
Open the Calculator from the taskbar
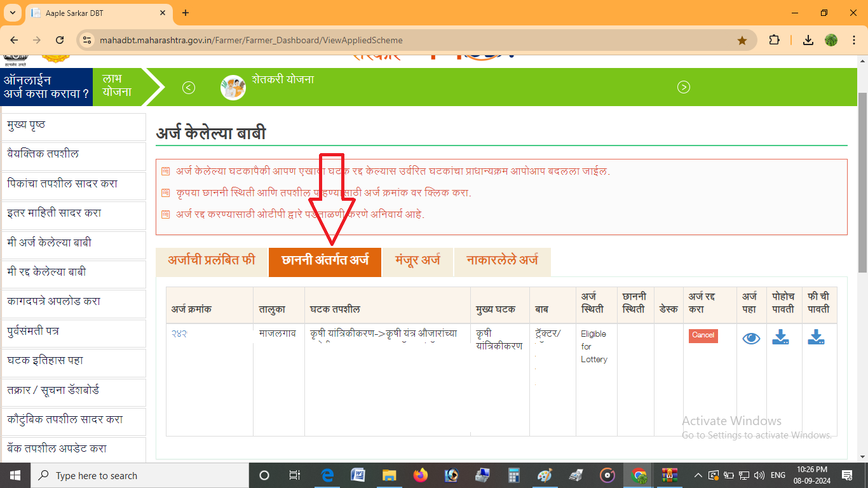click(x=513, y=475)
